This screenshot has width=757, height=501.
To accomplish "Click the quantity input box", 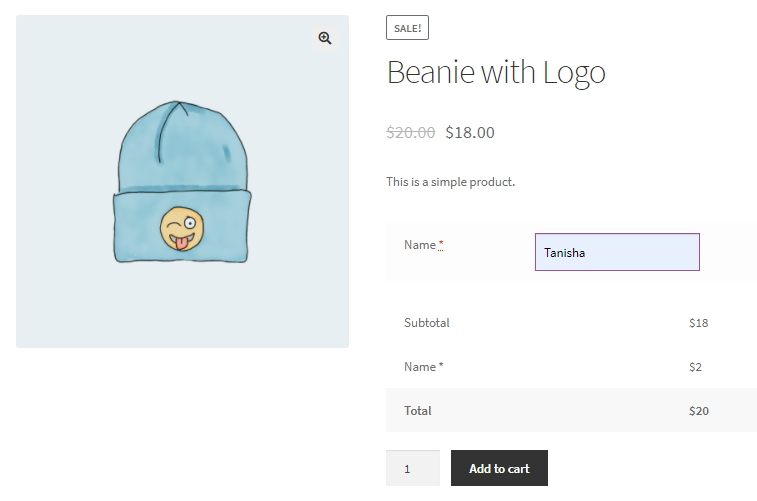I will (412, 468).
